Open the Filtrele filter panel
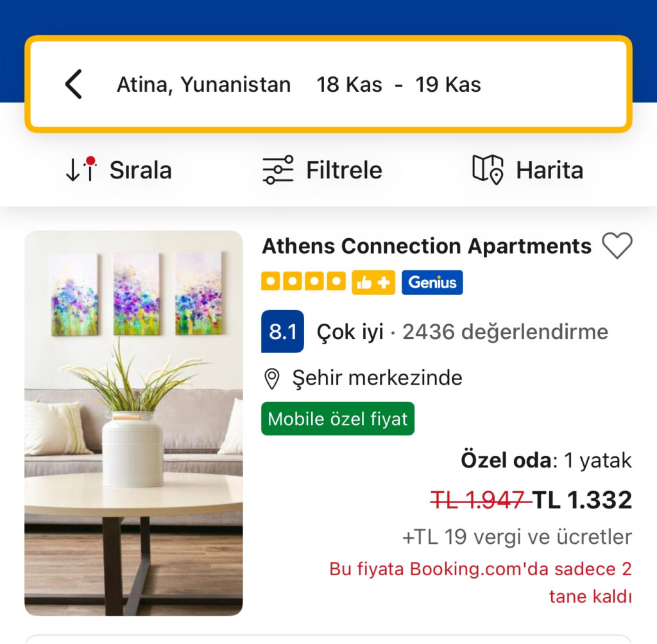 322,170
